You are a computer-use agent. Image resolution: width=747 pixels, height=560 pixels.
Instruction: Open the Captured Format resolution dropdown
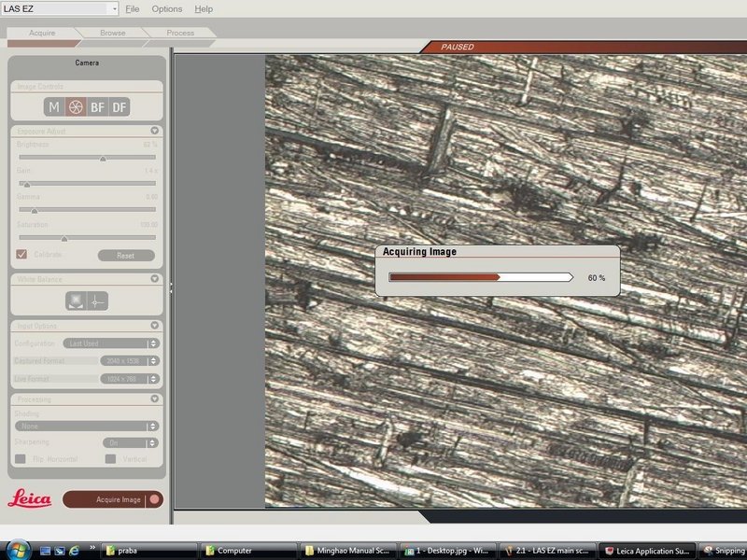click(x=130, y=361)
